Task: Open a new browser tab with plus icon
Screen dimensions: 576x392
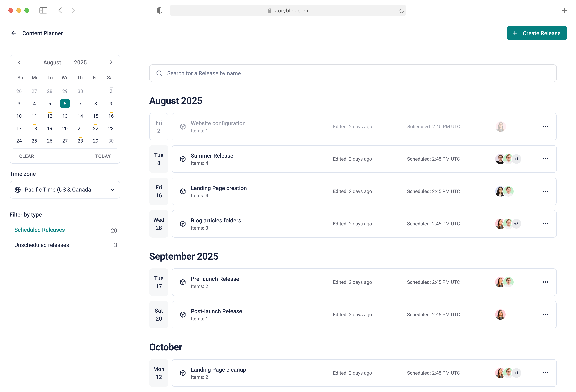Action: tap(564, 10)
